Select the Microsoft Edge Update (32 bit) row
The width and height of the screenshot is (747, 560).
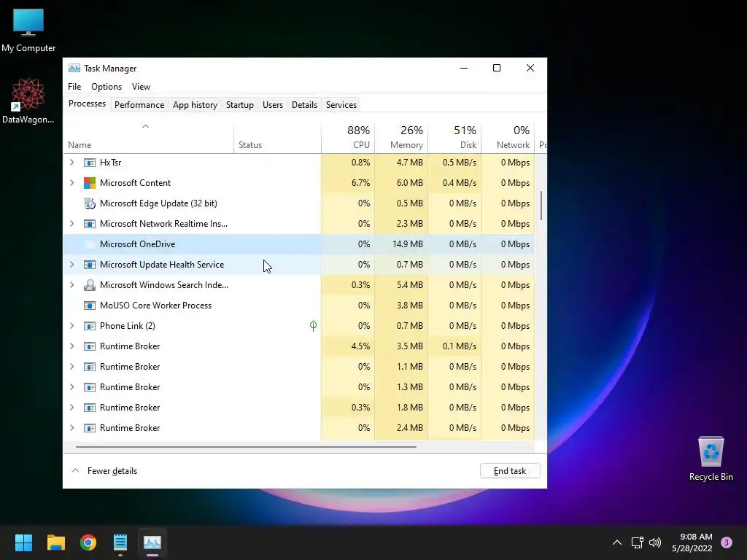point(298,203)
